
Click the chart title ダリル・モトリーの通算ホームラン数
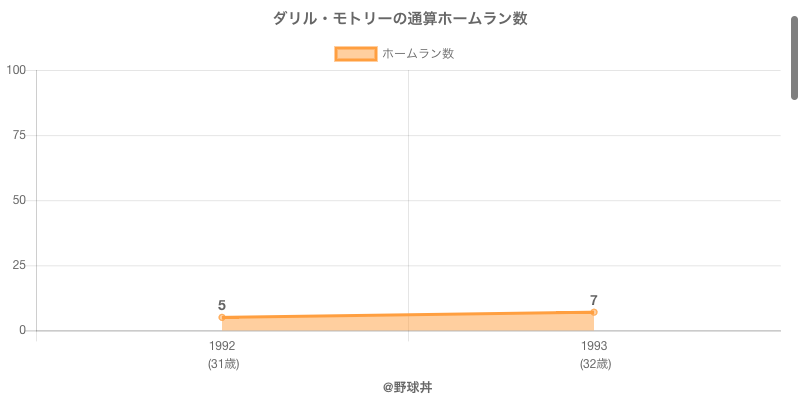click(x=400, y=18)
